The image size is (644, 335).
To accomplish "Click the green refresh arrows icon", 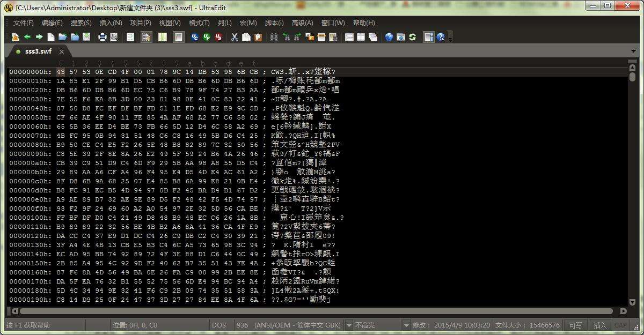I will coord(413,37).
